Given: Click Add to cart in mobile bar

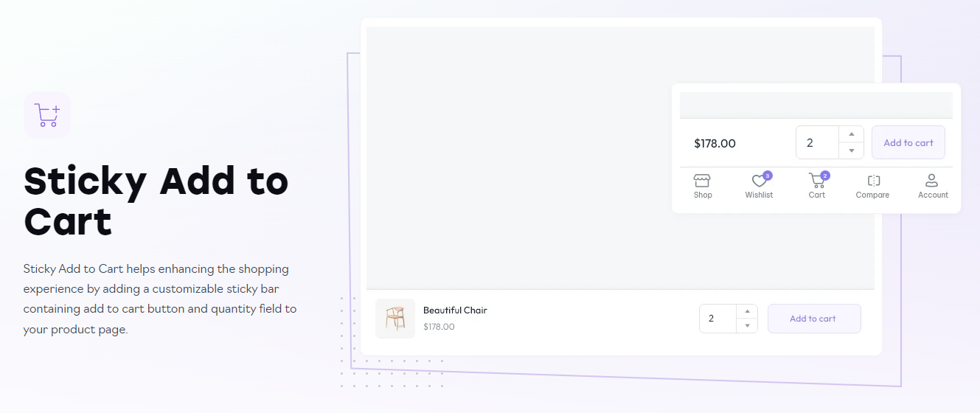Looking at the screenshot, I should tap(908, 142).
